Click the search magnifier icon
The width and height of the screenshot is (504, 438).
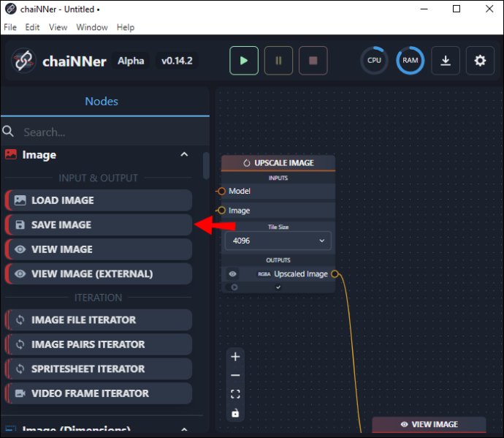click(x=8, y=132)
